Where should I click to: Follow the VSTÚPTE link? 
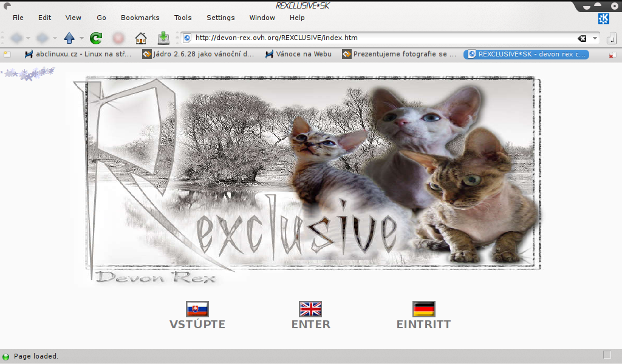tap(197, 325)
